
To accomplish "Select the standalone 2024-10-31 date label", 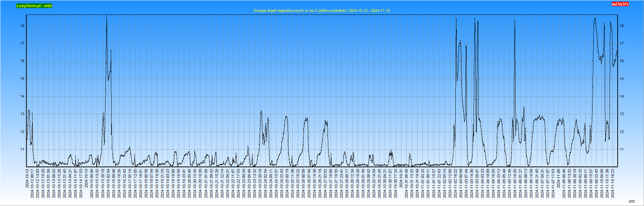I will [x=401, y=178].
